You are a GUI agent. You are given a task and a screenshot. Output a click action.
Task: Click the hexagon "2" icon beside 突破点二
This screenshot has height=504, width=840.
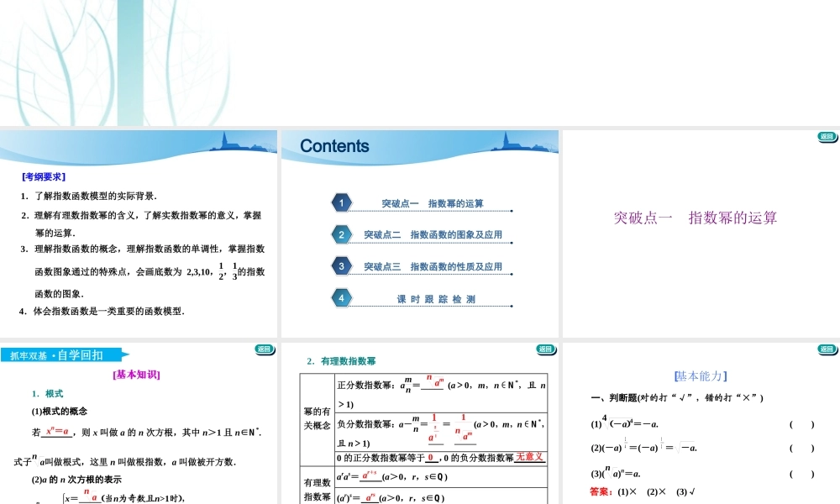coord(340,234)
